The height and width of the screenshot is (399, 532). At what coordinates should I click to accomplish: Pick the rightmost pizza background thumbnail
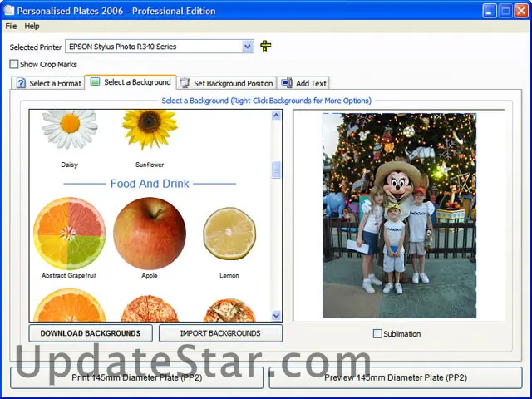coord(229,310)
